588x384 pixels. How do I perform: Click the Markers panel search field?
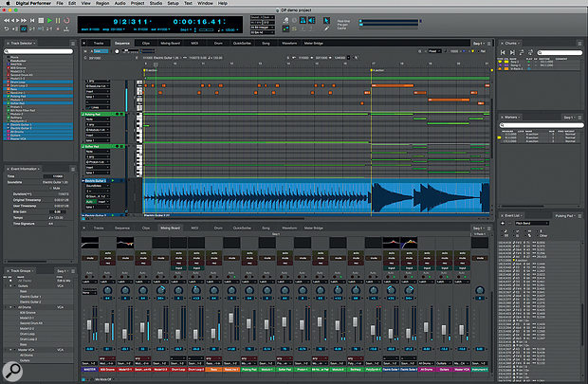pyautogui.click(x=542, y=125)
